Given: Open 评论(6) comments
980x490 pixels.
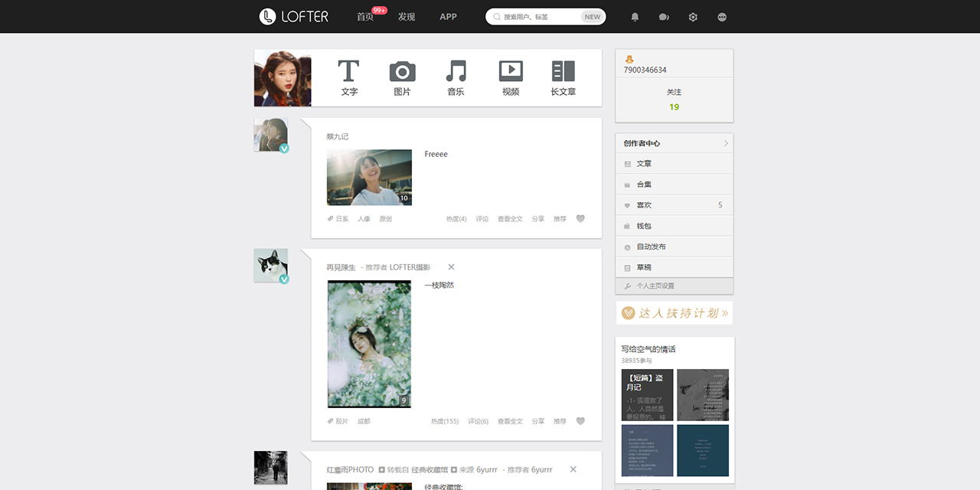Looking at the screenshot, I should point(479,422).
